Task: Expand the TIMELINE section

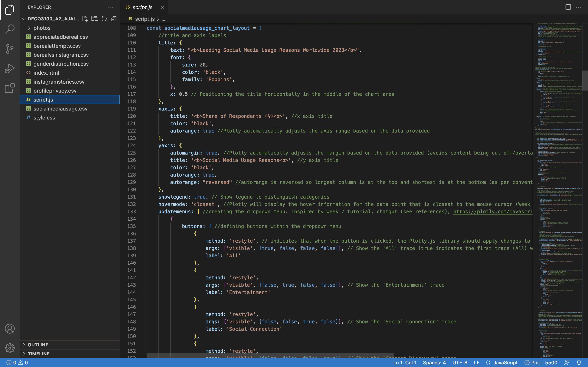Action: tap(38, 354)
